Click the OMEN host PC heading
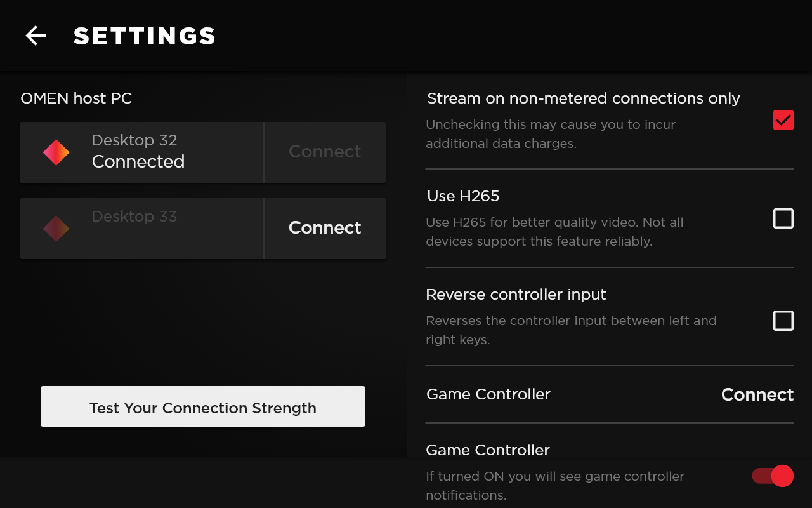Image resolution: width=812 pixels, height=508 pixels. 76,98
